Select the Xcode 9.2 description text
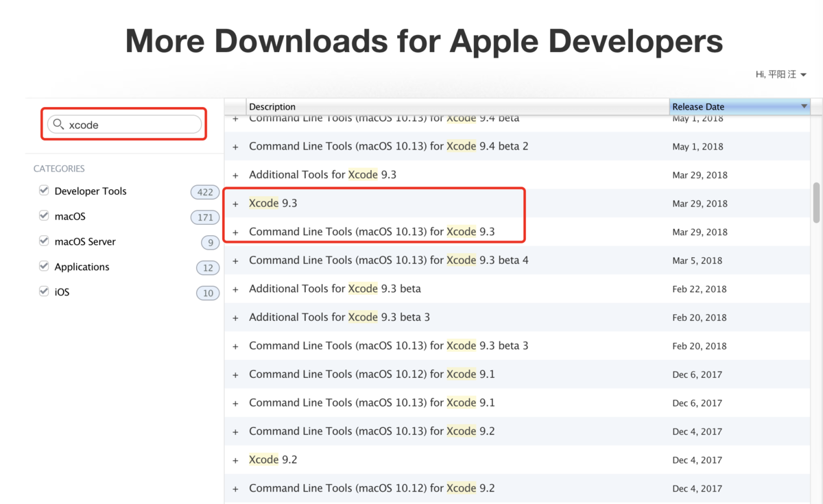This screenshot has width=823, height=504. coord(273,459)
